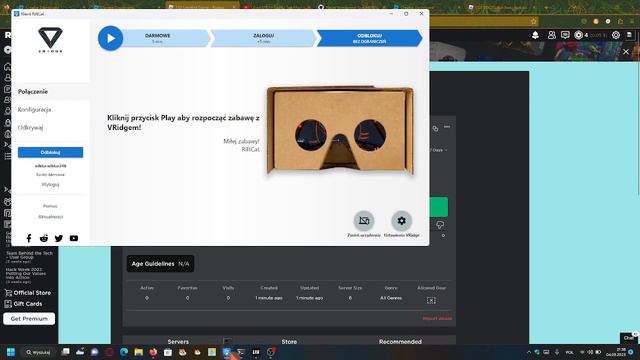Select the ZALOGUJ step in the progress bar

[x=264, y=38]
